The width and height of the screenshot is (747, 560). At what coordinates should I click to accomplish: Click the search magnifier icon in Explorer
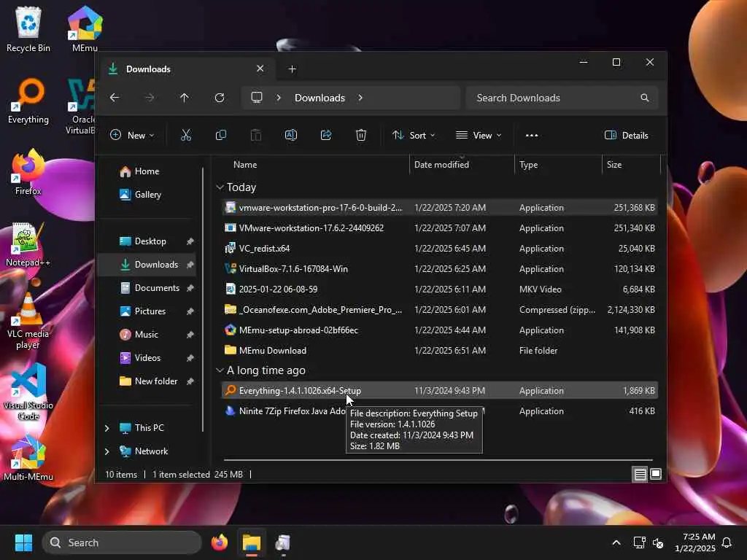(x=645, y=98)
